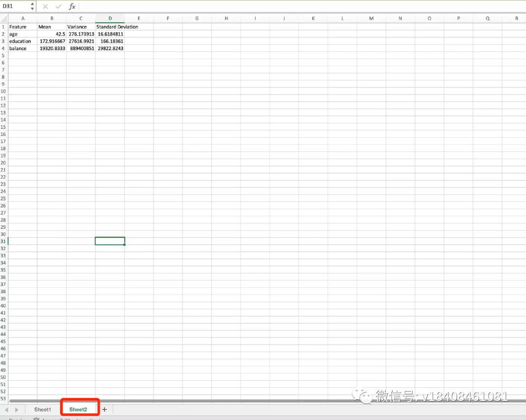Select all cells using corner triangle
526x420 pixels.
point(4,18)
